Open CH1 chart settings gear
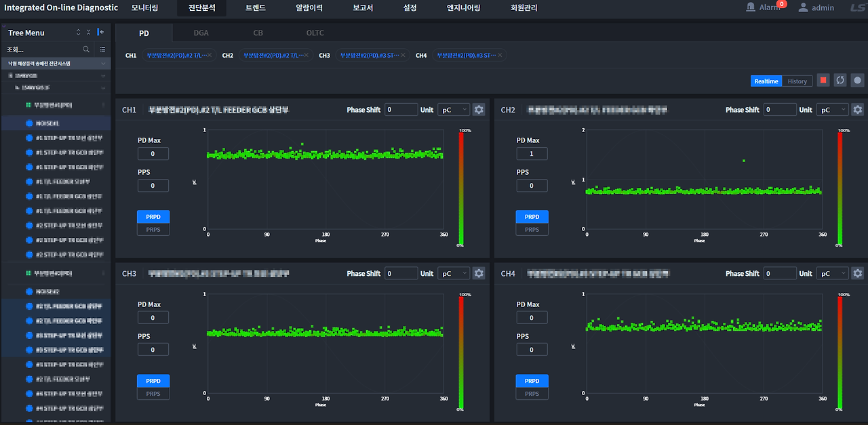 [479, 110]
